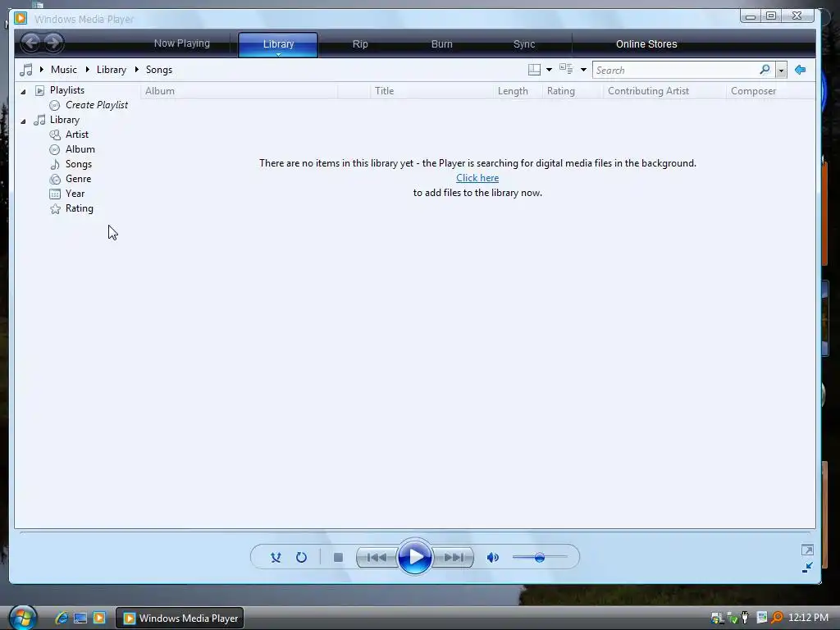Select Year in the library tree
Image resolution: width=840 pixels, height=630 pixels.
coord(75,194)
